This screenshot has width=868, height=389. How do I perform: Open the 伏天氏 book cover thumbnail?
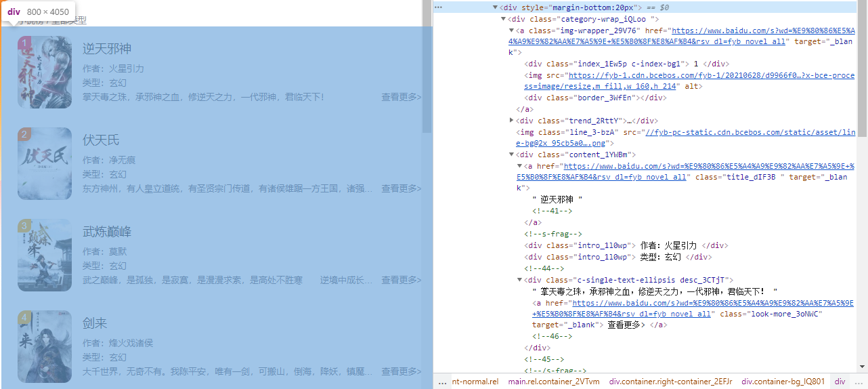(x=45, y=163)
